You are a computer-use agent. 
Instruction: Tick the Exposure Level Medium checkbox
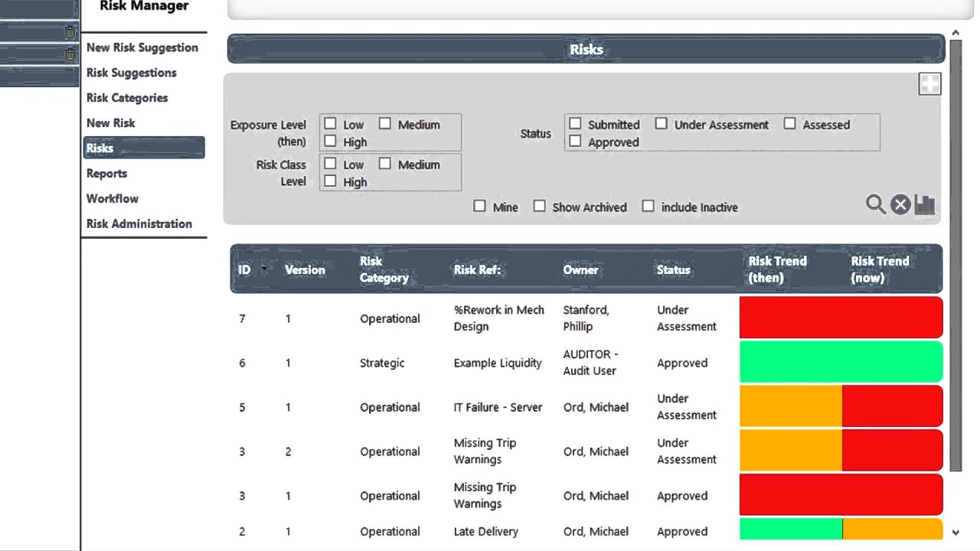(385, 123)
